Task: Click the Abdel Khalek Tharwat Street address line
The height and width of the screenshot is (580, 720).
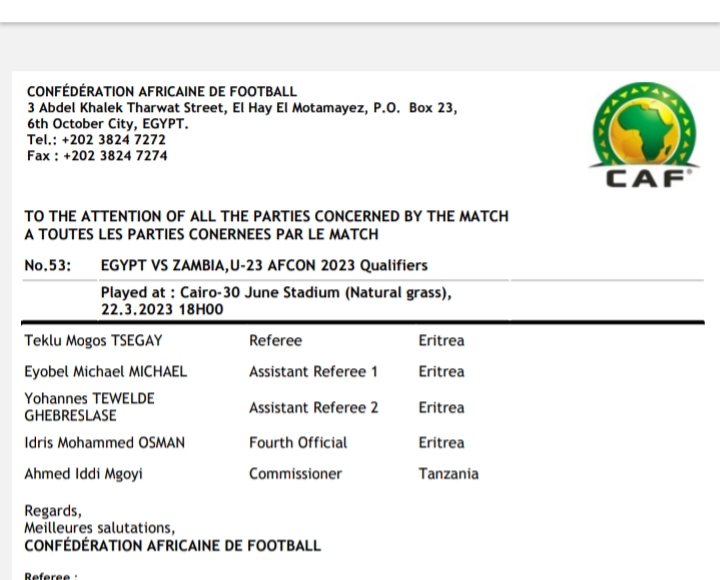Action: coord(242,108)
